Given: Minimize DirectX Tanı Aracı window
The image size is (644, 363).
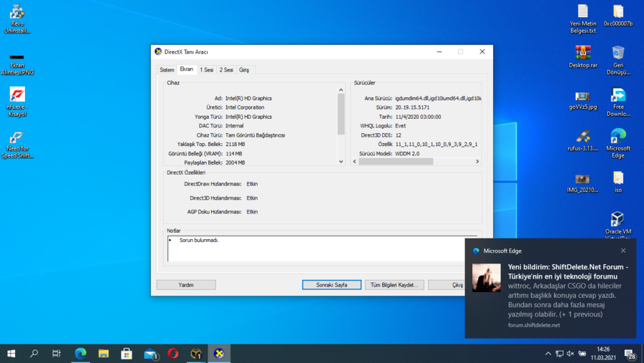Looking at the screenshot, I should click(439, 52).
